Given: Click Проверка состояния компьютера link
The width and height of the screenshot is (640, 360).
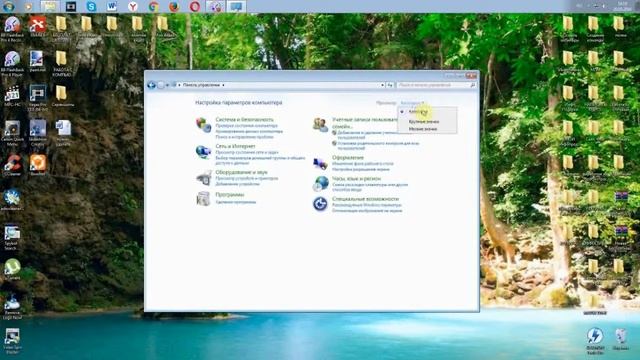Looking at the screenshot, I should pos(247,126).
